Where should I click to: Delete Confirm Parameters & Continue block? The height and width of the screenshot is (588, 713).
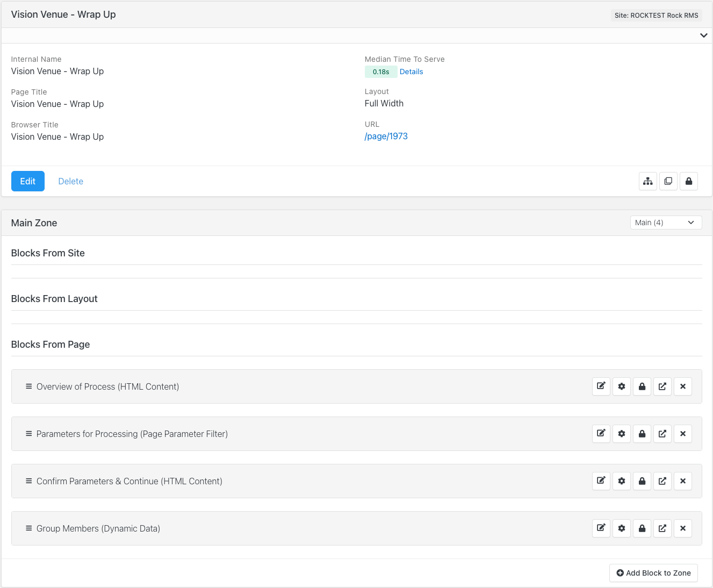[x=683, y=481]
